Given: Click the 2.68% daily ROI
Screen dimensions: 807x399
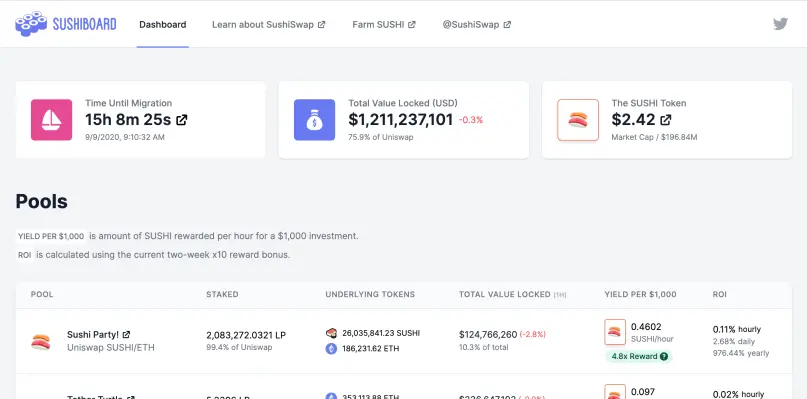Looking at the screenshot, I should click(x=734, y=341).
